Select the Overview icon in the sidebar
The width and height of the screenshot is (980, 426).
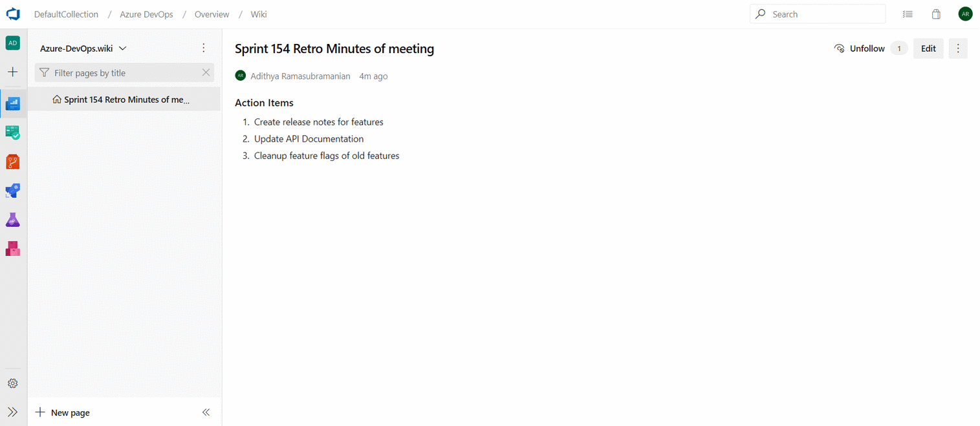click(x=13, y=103)
